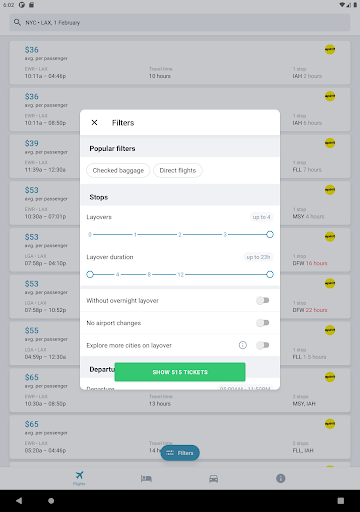Tap Android back navigation button
360x512 pixels.
tap(19, 501)
